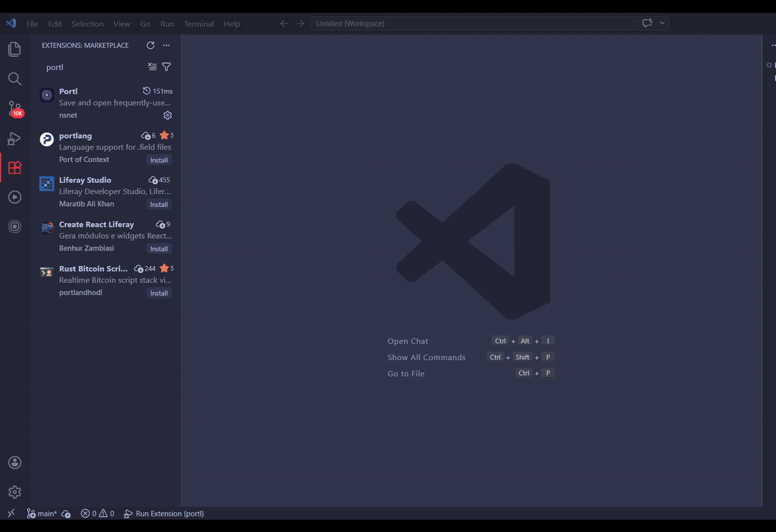Open the Live Preview/run activity icon
The image size is (776, 532).
click(x=15, y=197)
